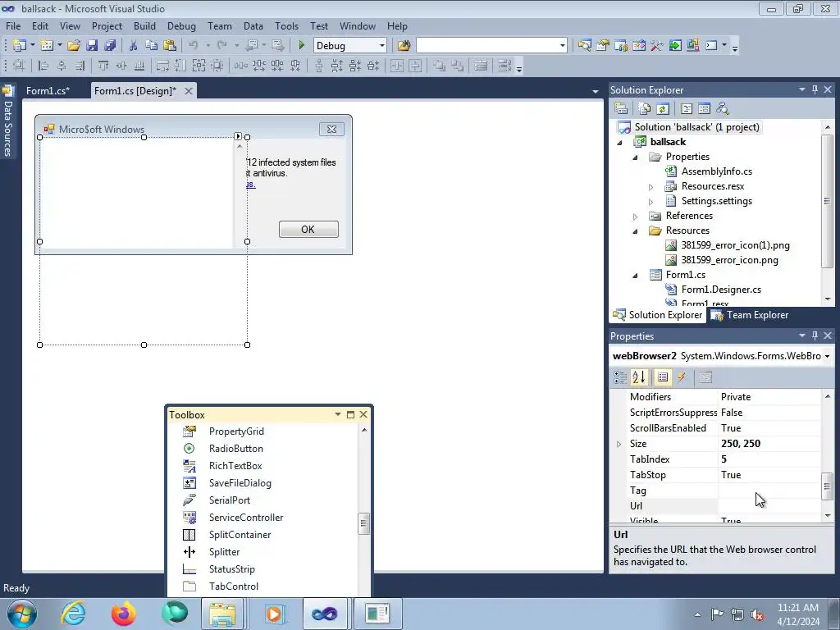Expand the Resources.resx node
Image resolution: width=840 pixels, height=630 pixels.
[x=651, y=187]
